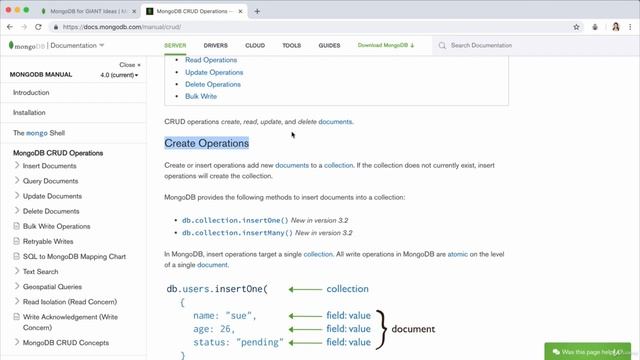Open db.collection.insertOne() link

(235, 220)
